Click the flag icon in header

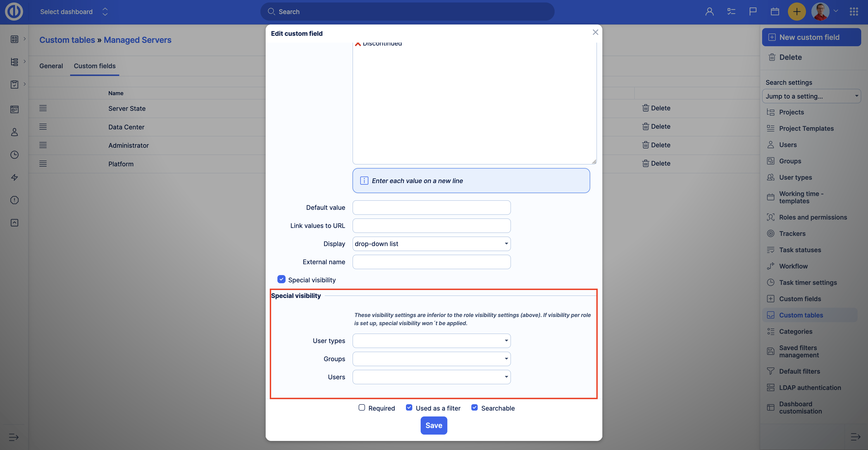[753, 12]
